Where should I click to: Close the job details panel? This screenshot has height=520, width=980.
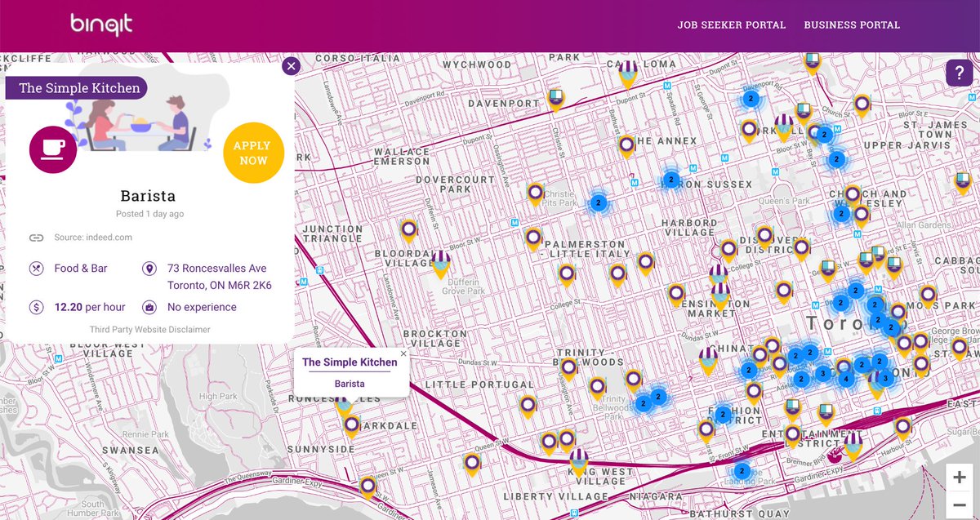click(292, 66)
